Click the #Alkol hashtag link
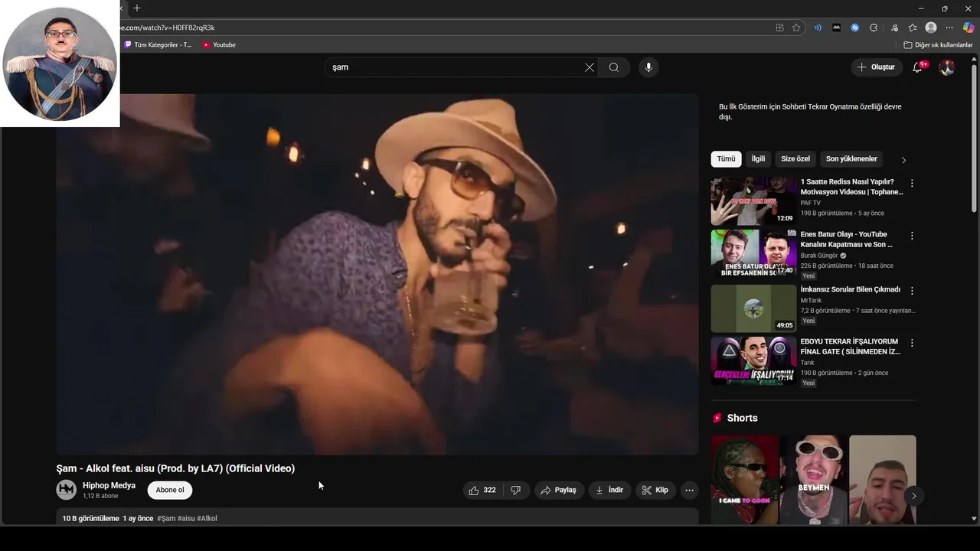Screen dimensions: 980x551 click(x=207, y=519)
